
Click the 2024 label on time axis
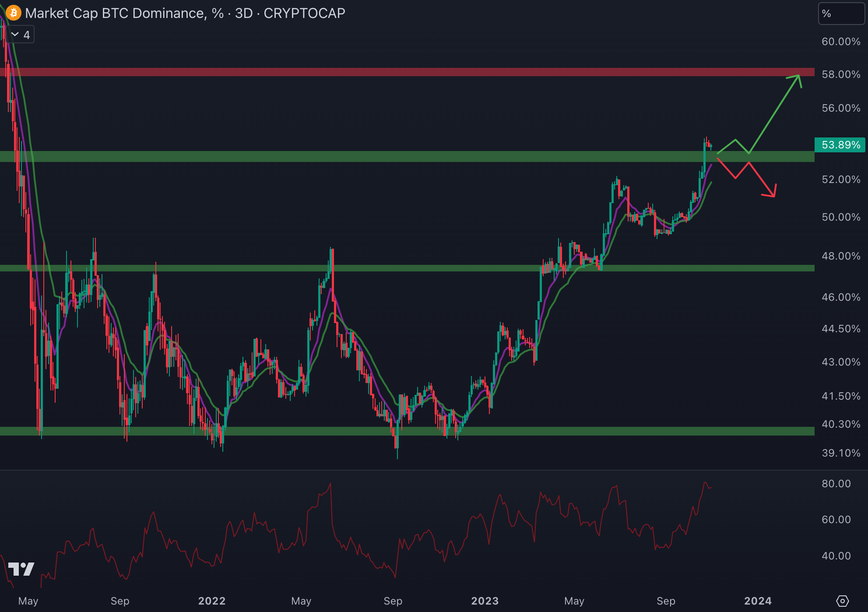point(758,601)
